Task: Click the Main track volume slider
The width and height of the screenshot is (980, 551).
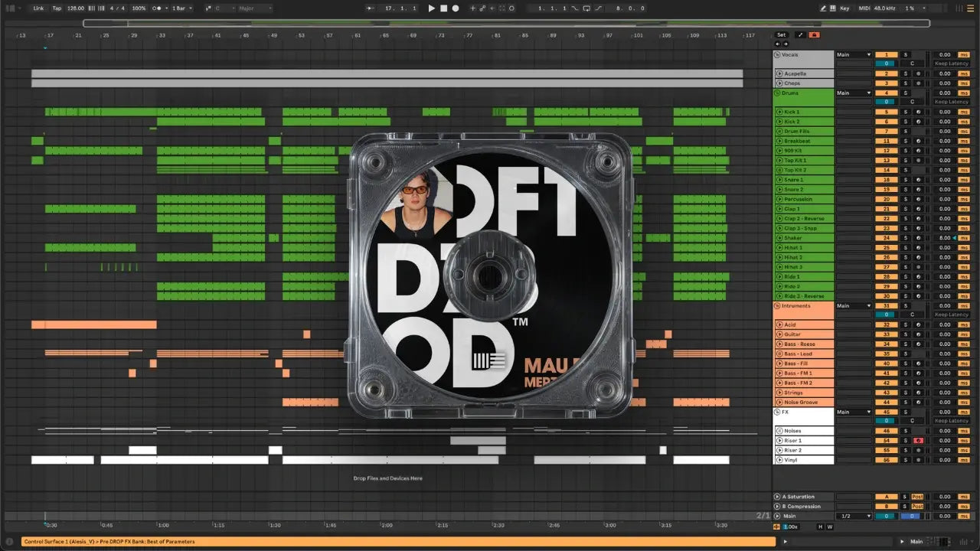Action: [886, 517]
